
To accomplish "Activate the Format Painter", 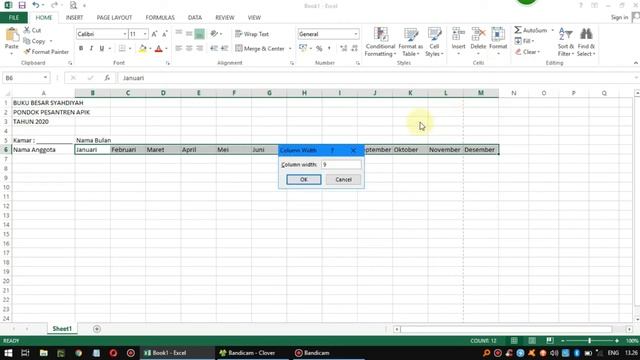I will pyautogui.click(x=46, y=52).
